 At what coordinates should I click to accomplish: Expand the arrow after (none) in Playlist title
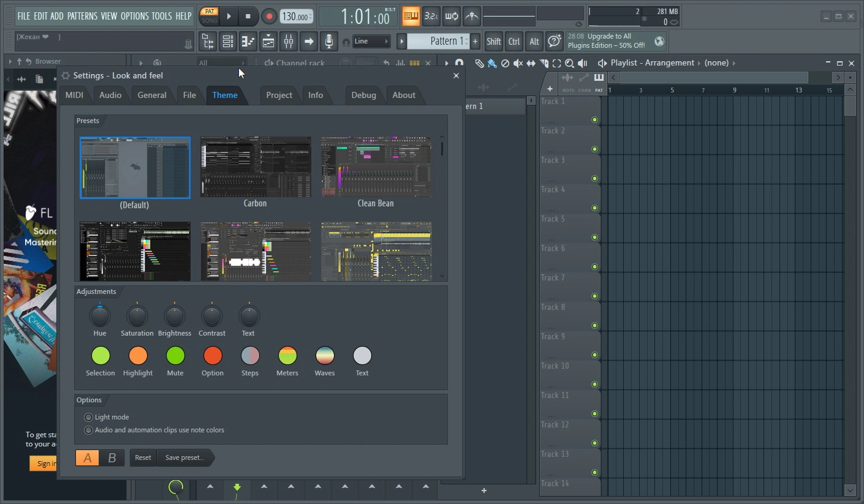(734, 63)
